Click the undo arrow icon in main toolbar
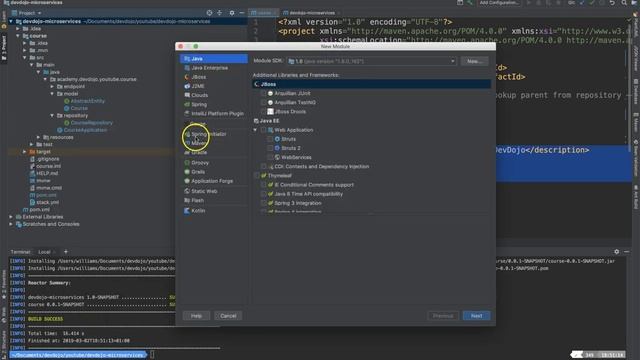The image size is (640, 360). tap(612, 3)
